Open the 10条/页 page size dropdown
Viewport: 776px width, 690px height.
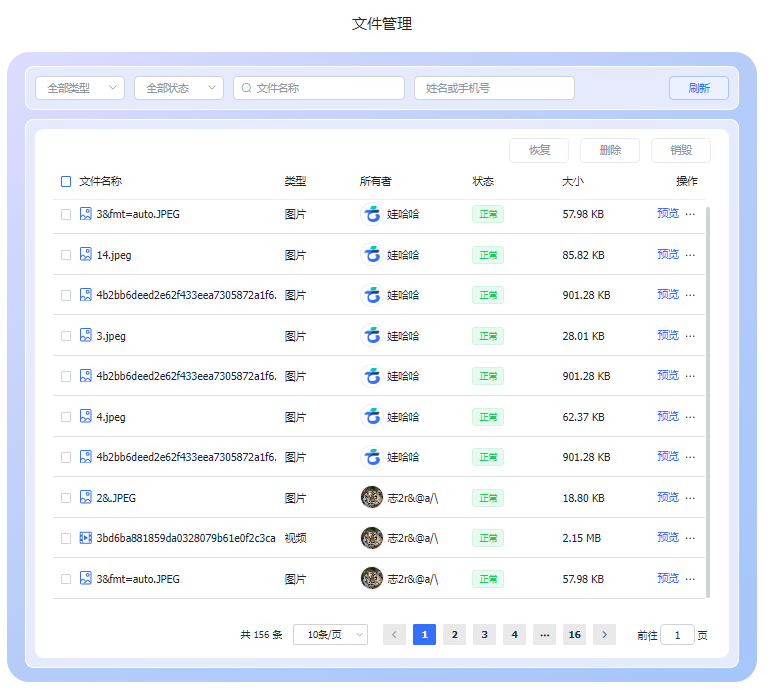331,635
